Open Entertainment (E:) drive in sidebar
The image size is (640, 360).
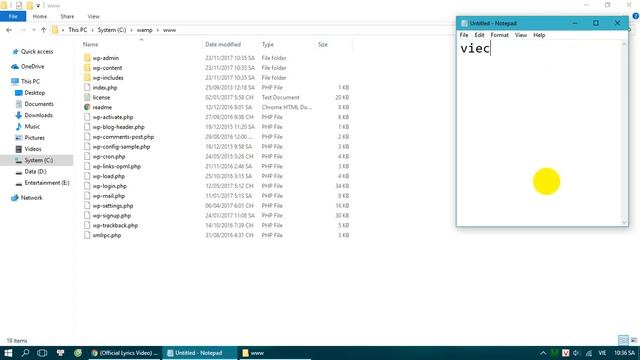tap(47, 183)
